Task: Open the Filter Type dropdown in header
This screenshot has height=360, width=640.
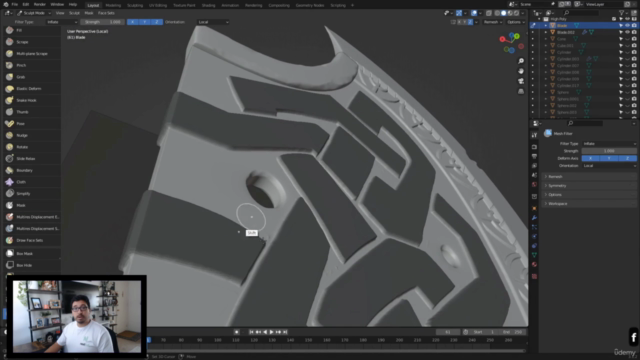Action: point(62,22)
